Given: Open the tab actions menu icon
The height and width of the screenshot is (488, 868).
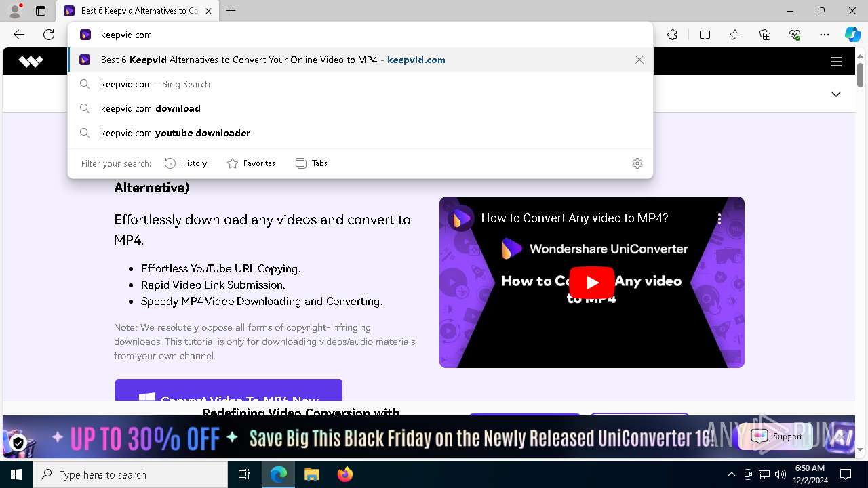Looking at the screenshot, I should click(41, 11).
